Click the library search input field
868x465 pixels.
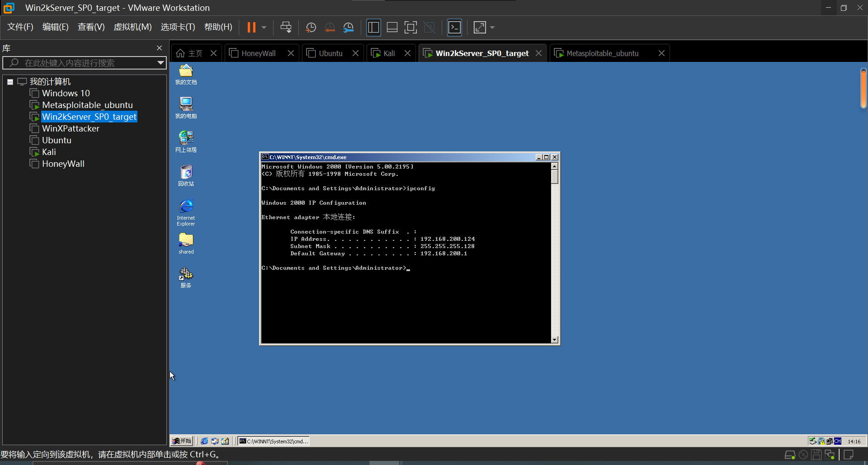[x=84, y=63]
